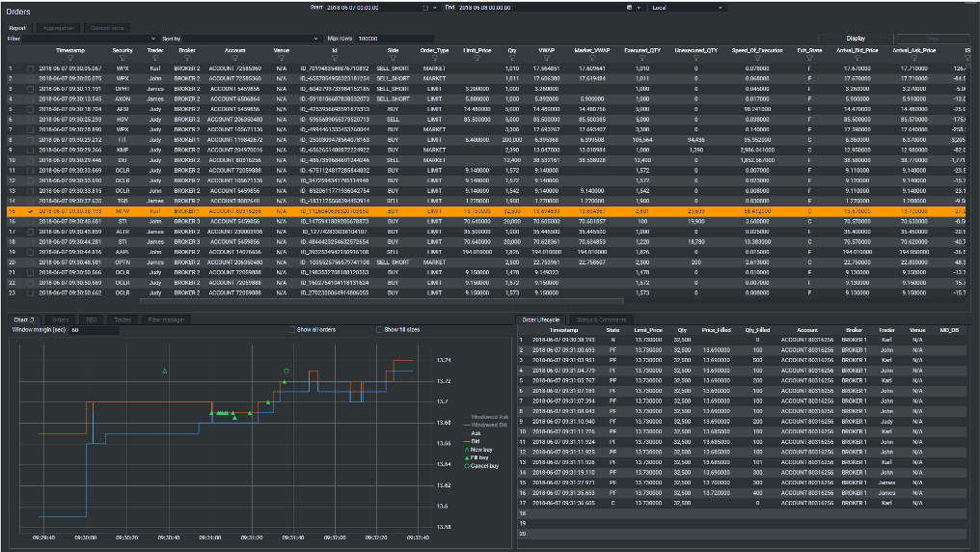
Task: Click the calendar icon next to End date
Action: (x=629, y=8)
